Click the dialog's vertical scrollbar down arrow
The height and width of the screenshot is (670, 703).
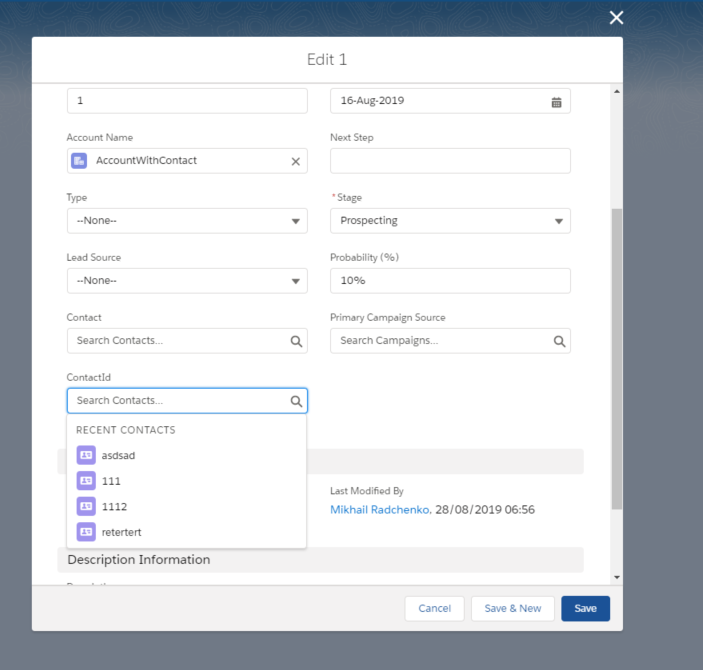pos(616,577)
